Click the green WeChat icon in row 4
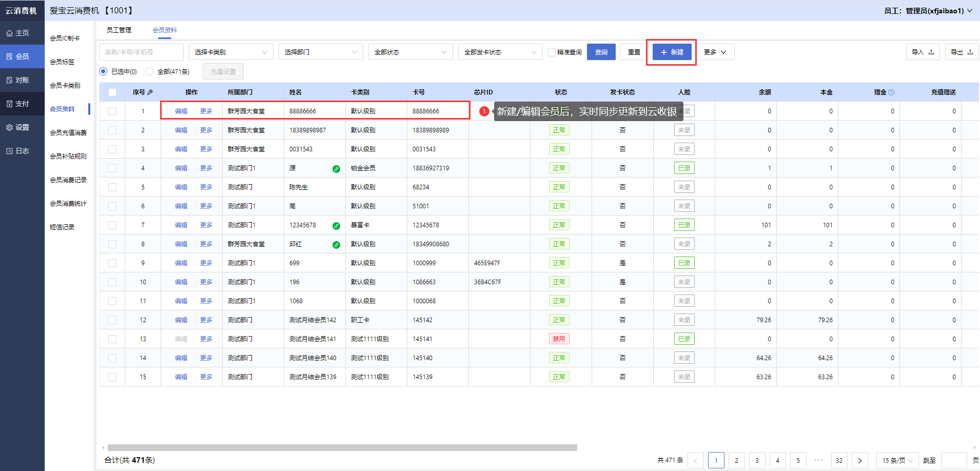980x471 pixels. pos(336,169)
